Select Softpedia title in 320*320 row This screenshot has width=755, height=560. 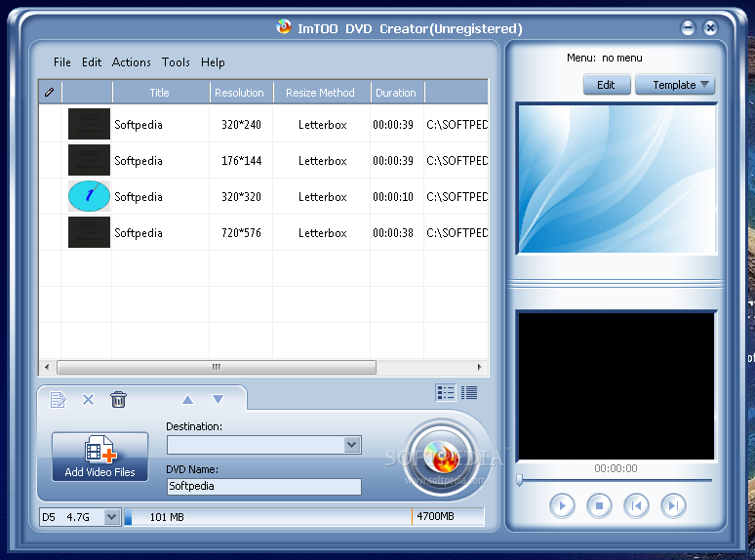[x=139, y=197]
